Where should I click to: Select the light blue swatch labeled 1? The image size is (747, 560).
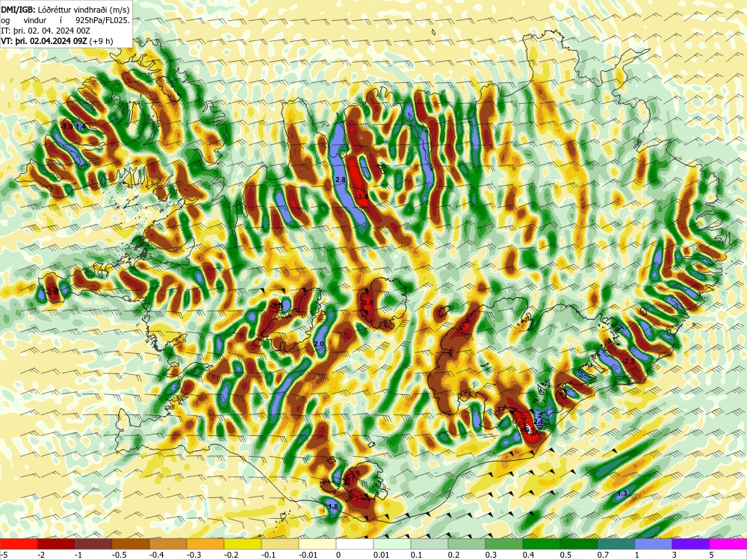pyautogui.click(x=654, y=544)
